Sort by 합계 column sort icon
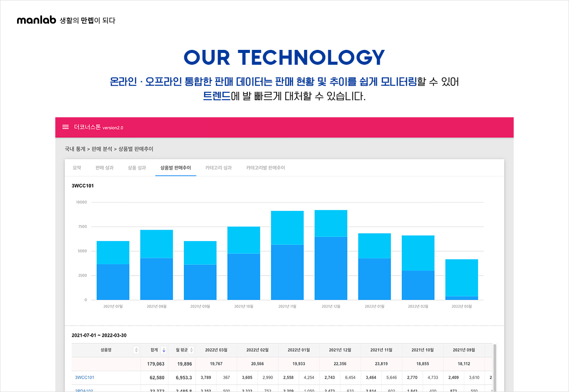This screenshot has height=392, width=569. pos(164,350)
